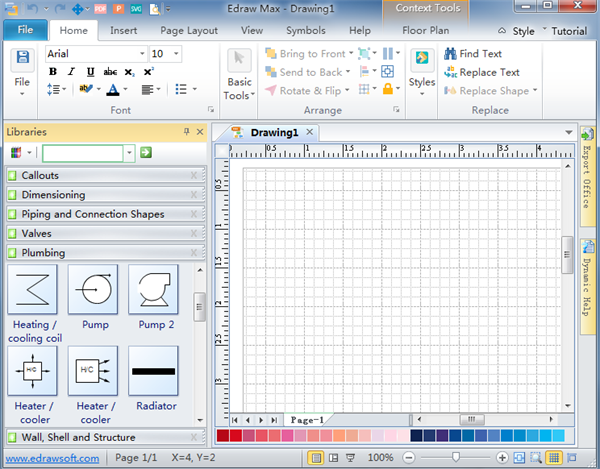Toggle Bold text formatting

point(53,72)
